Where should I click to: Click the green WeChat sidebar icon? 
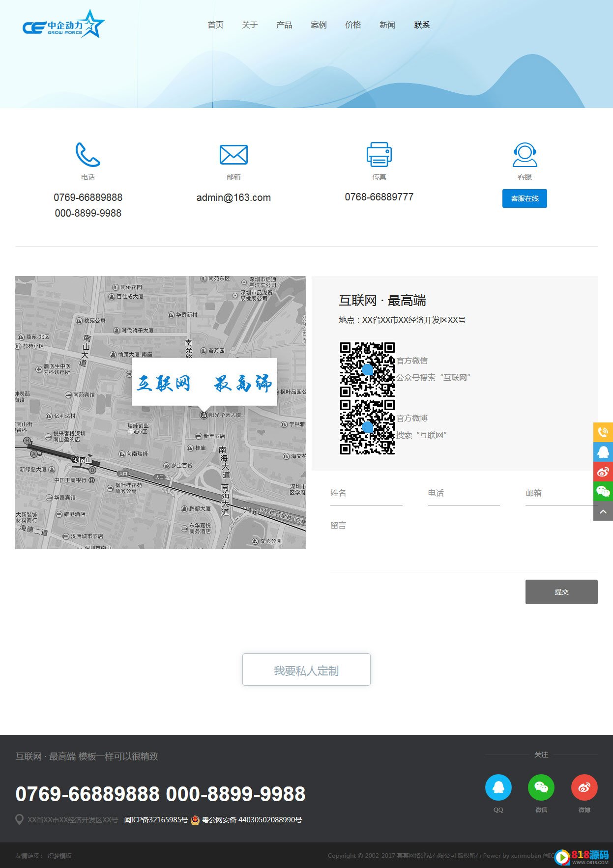[603, 491]
